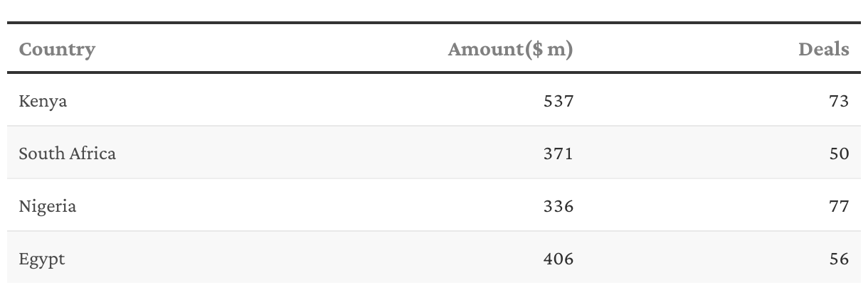
Task: Select the Kenya country cell
Action: pyautogui.click(x=43, y=101)
